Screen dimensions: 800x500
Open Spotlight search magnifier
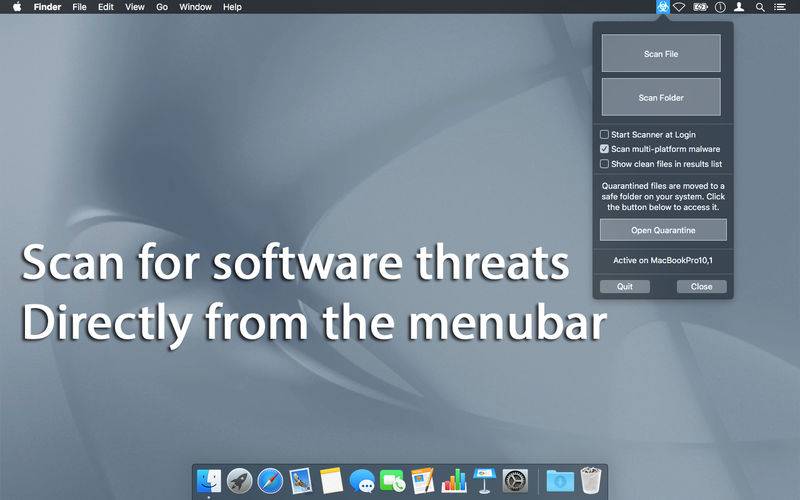pos(760,7)
